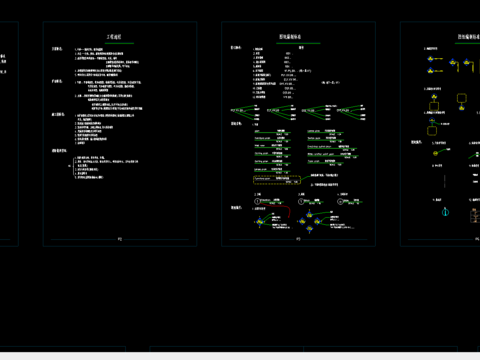Viewport: 480px width, 360px height.
Task: Click the third sheet's underlined title
Action: tap(290, 37)
